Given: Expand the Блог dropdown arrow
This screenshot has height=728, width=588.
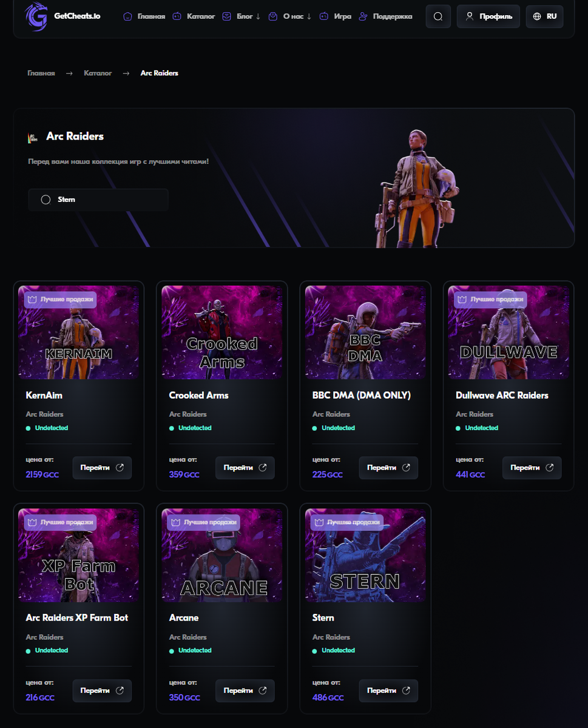Looking at the screenshot, I should (x=258, y=16).
